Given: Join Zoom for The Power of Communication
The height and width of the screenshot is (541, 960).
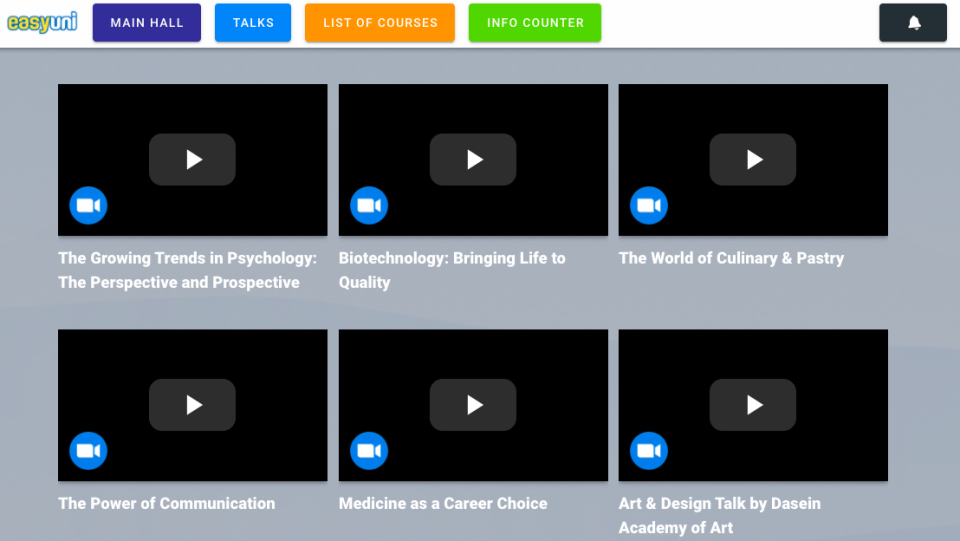Looking at the screenshot, I should (88, 451).
